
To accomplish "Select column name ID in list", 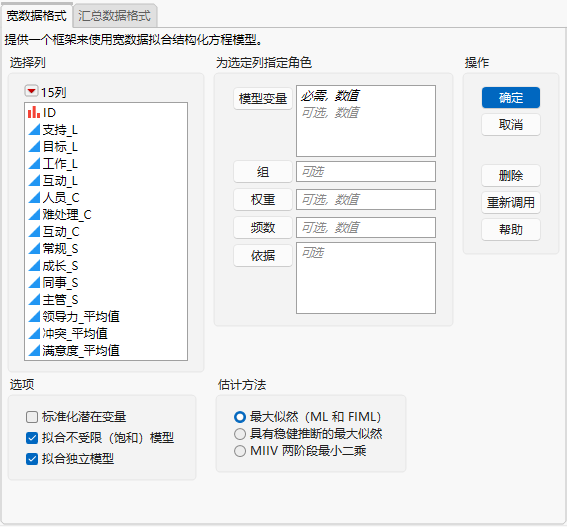I will [x=49, y=112].
